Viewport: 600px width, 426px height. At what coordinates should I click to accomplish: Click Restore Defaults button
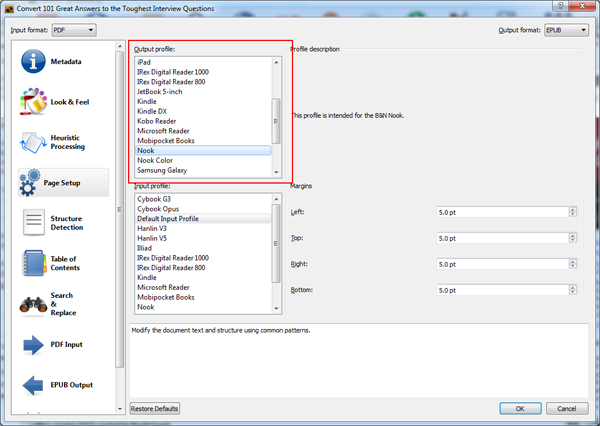pos(155,408)
